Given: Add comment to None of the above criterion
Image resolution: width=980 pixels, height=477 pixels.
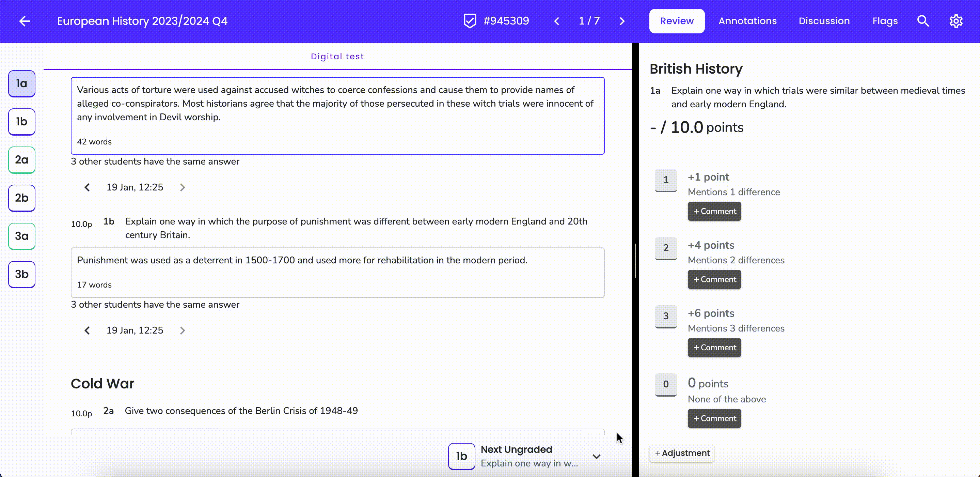Looking at the screenshot, I should 714,418.
